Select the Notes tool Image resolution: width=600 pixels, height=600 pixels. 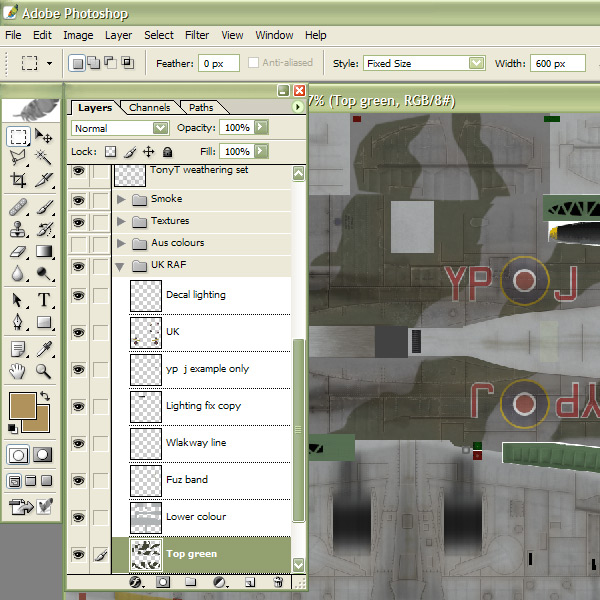point(18,349)
